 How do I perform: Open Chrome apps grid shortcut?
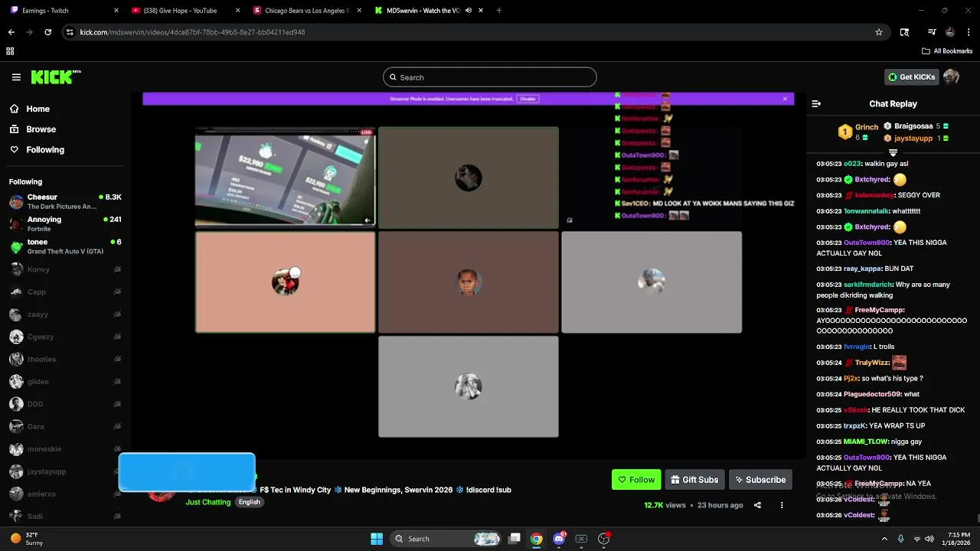[10, 51]
